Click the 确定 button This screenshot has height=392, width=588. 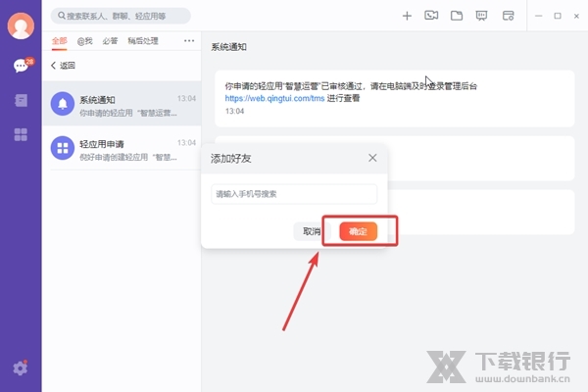click(358, 231)
